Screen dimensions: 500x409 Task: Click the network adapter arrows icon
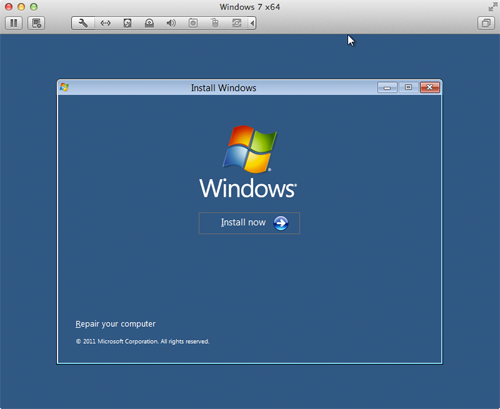coord(105,23)
